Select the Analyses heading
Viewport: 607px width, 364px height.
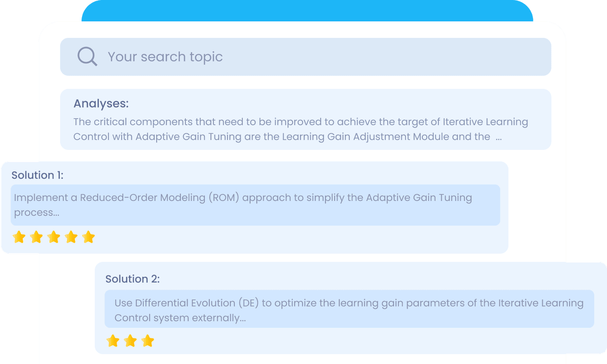(101, 104)
